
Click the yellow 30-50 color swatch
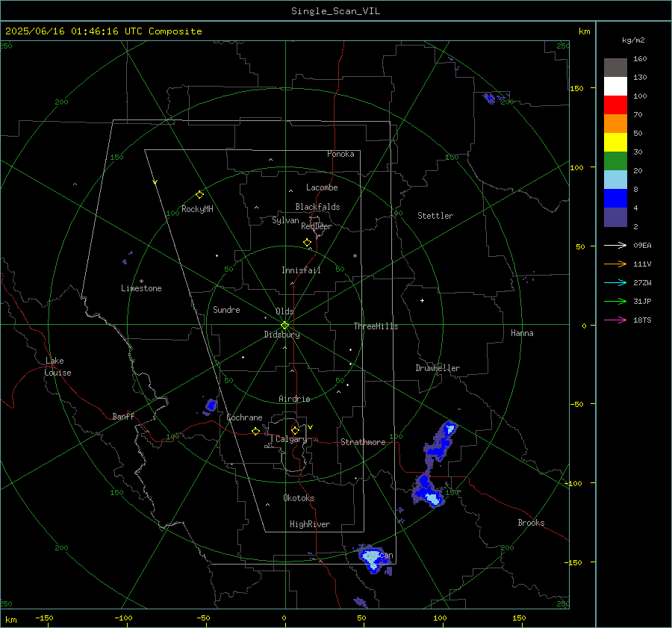[x=615, y=143]
